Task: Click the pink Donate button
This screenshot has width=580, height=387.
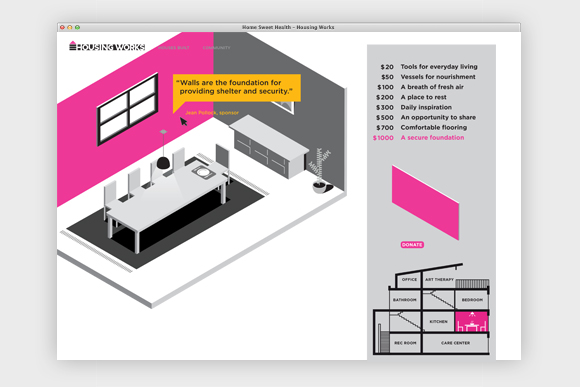Action: point(412,245)
